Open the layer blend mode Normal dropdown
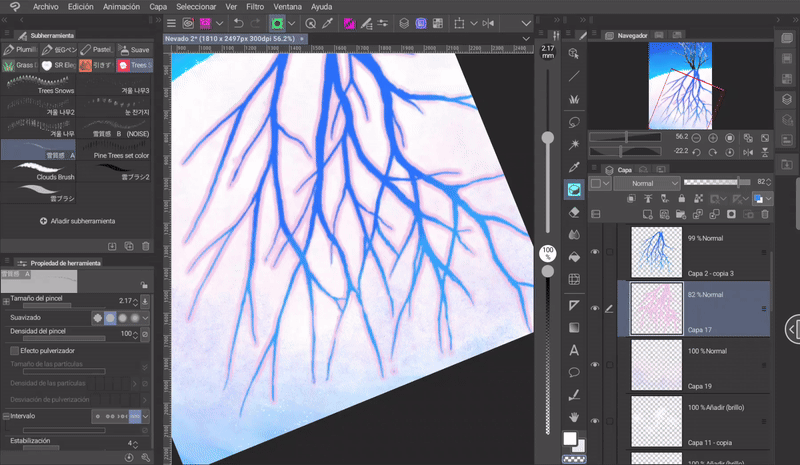The width and height of the screenshot is (800, 465). tap(647, 184)
